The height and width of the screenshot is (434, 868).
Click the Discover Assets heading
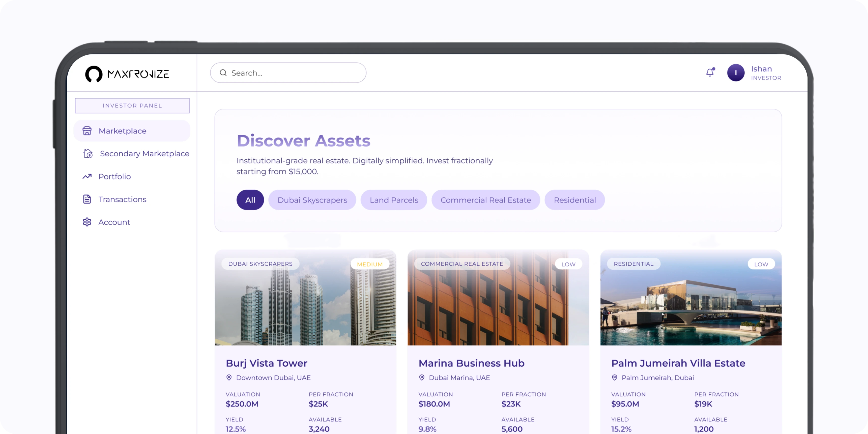[303, 140]
